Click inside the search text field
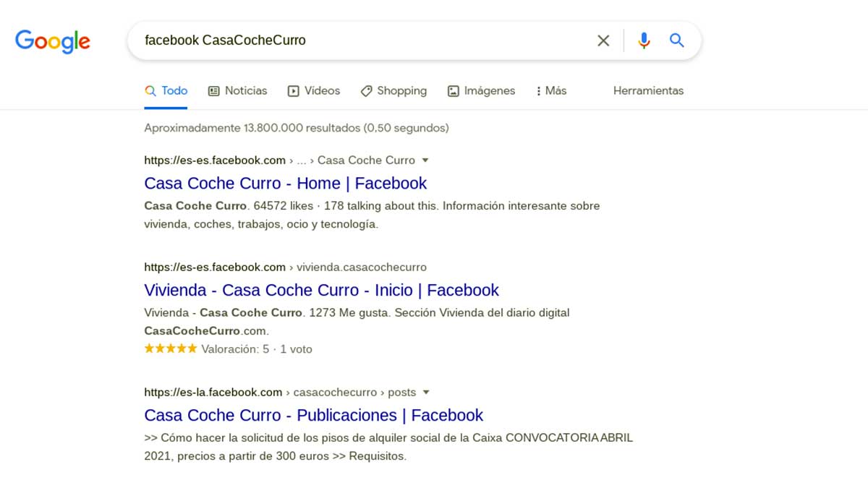868x488 pixels. pyautogui.click(x=362, y=40)
